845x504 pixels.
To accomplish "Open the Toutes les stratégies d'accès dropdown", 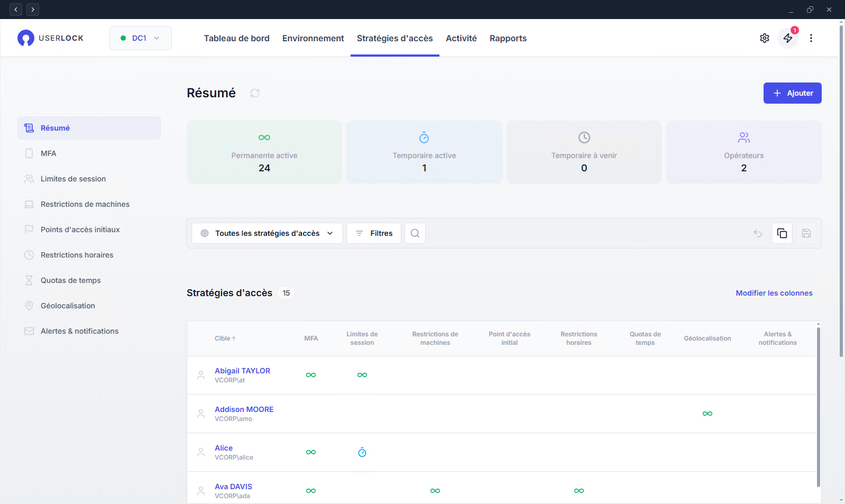I will click(x=267, y=233).
